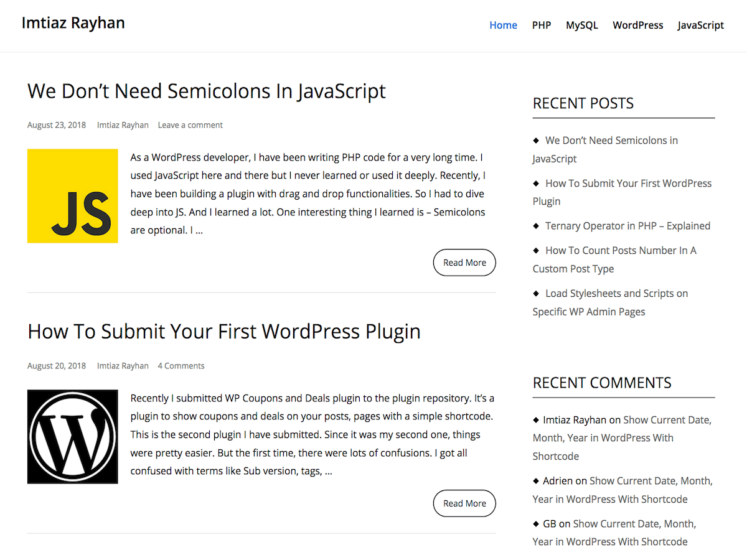Open Load Stylesheets and Scripts recent post
747x560 pixels.
[x=616, y=294]
